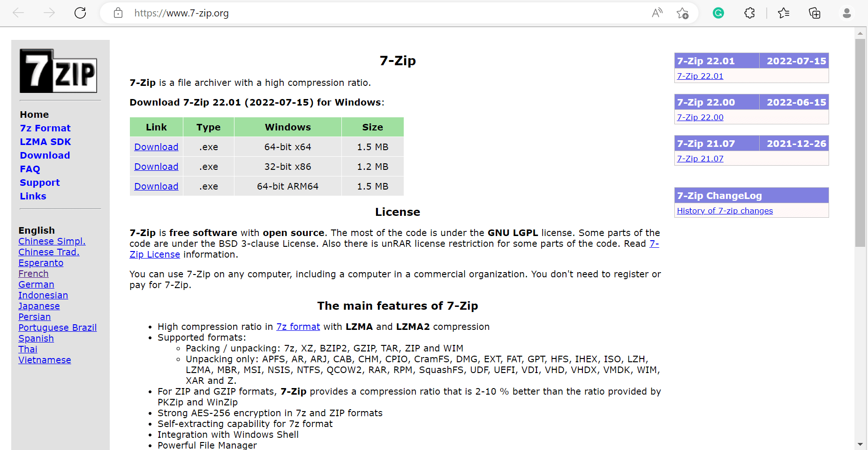Open the Collections icon
Viewport: 868px width, 450px height.
coord(815,13)
